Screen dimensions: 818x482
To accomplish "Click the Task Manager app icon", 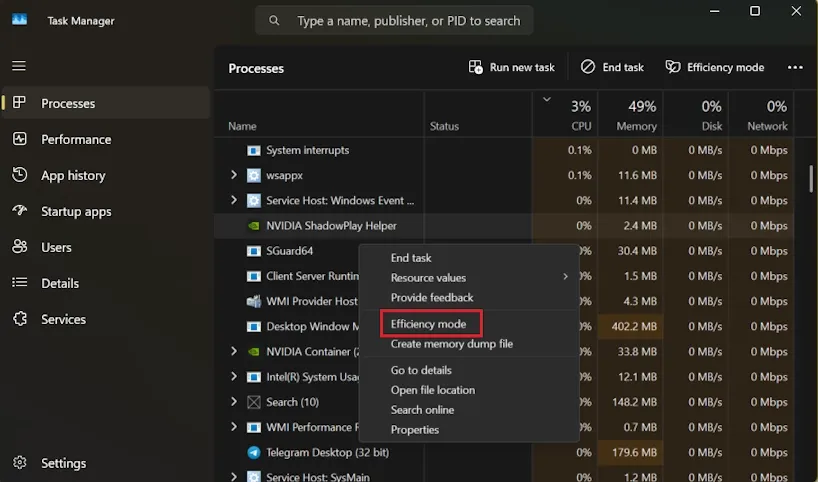I will point(19,20).
